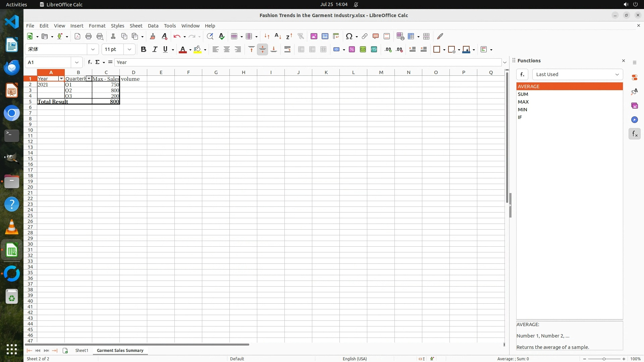This screenshot has width=644, height=362.
Task: Open the Year pivot filter dropdown
Action: pos(61,78)
